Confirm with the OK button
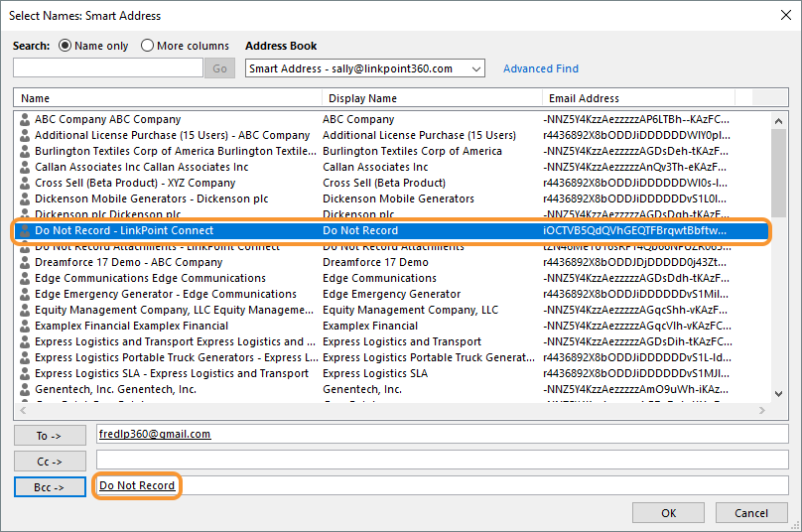 (x=669, y=512)
